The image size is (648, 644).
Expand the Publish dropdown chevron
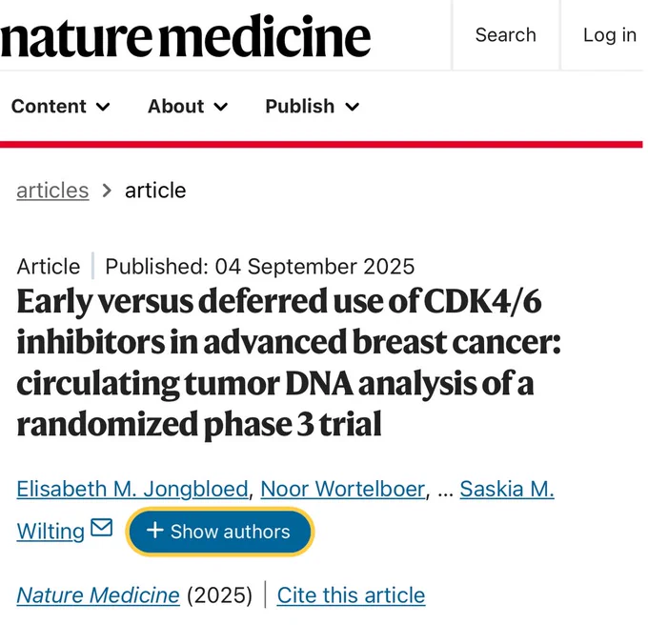pos(352,107)
